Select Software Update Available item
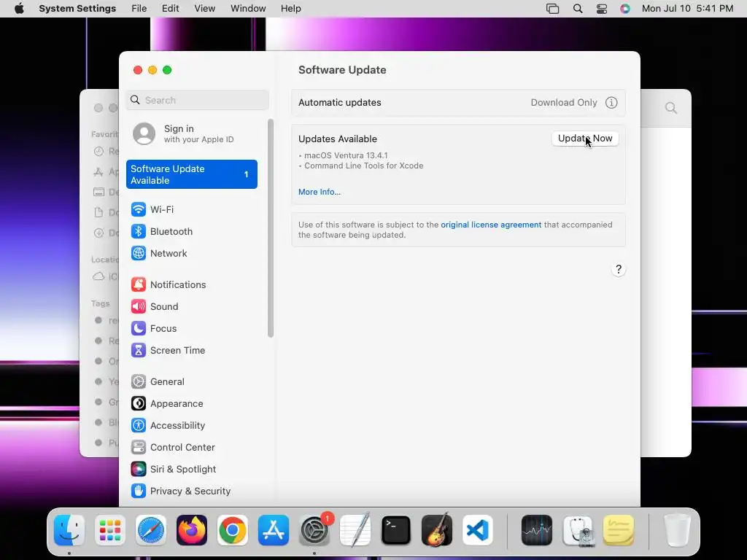Viewport: 747px width, 560px height. [192, 174]
